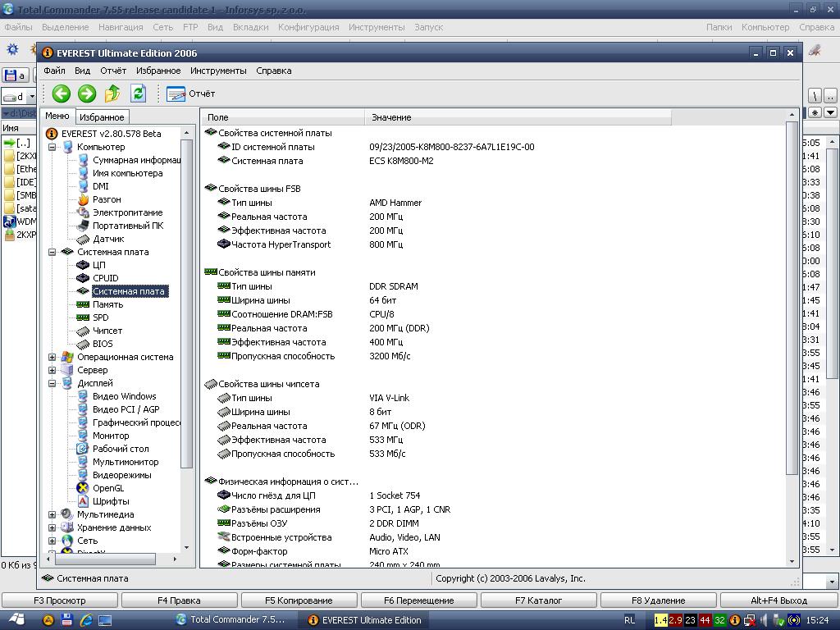Click Alt+F4 Выход button in Total Commander
This screenshot has height=630, width=840.
pos(779,600)
